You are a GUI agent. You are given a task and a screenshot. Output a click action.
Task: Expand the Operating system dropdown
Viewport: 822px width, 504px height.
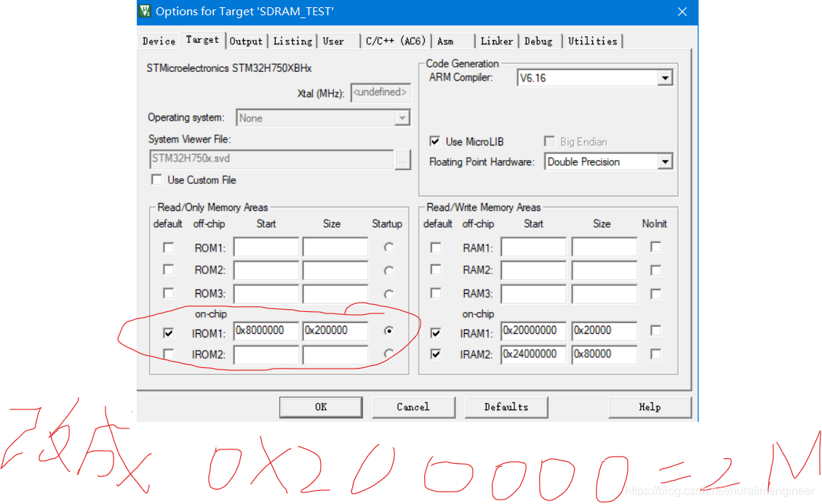point(402,118)
